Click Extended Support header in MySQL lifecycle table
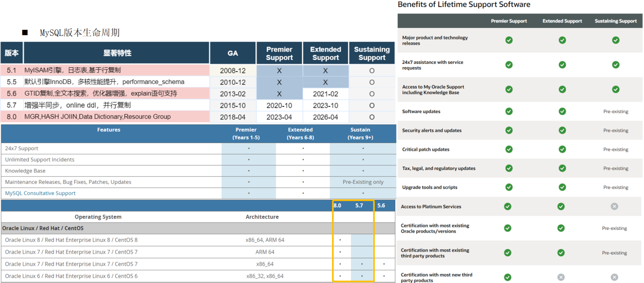The height and width of the screenshot is (283, 644). click(x=326, y=53)
